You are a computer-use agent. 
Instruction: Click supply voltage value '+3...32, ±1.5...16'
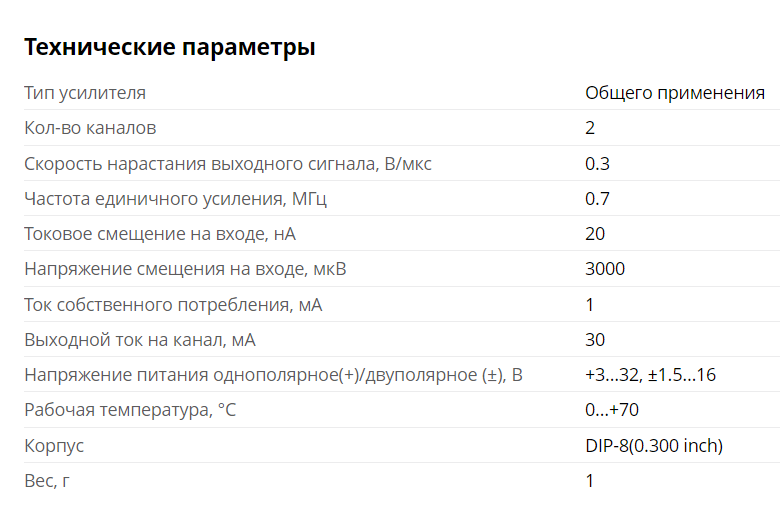click(650, 375)
